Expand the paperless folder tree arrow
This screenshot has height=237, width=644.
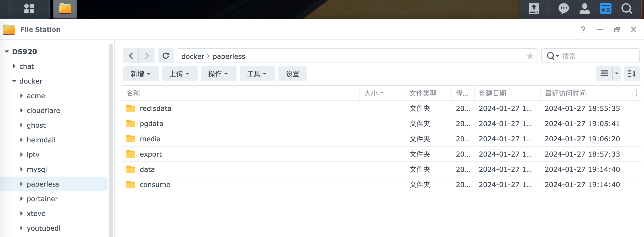(x=22, y=184)
